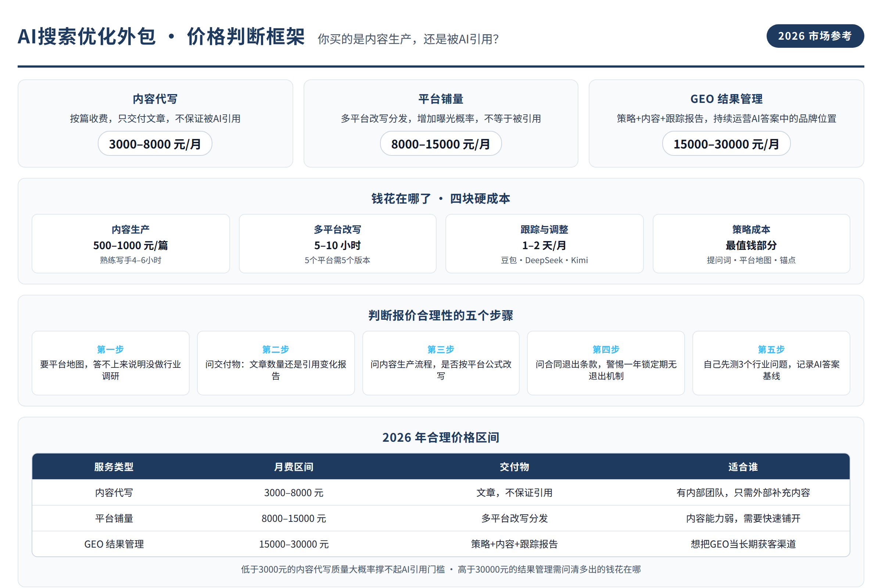Viewport: 882px width, 588px height.
Task: Click table cell 内容能力弱，需要快速铺开
Action: point(743,519)
